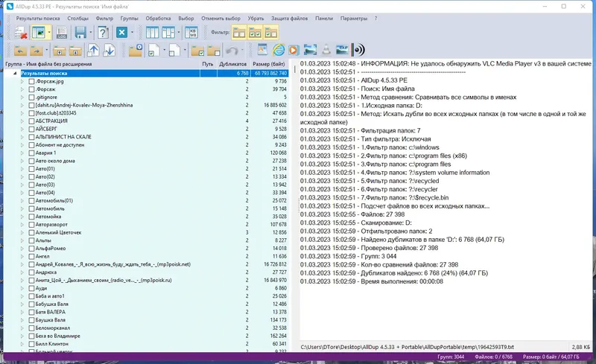Sort by the Дубликатов column header
Image resolution: width=596 pixels, height=364 pixels.
click(x=233, y=64)
